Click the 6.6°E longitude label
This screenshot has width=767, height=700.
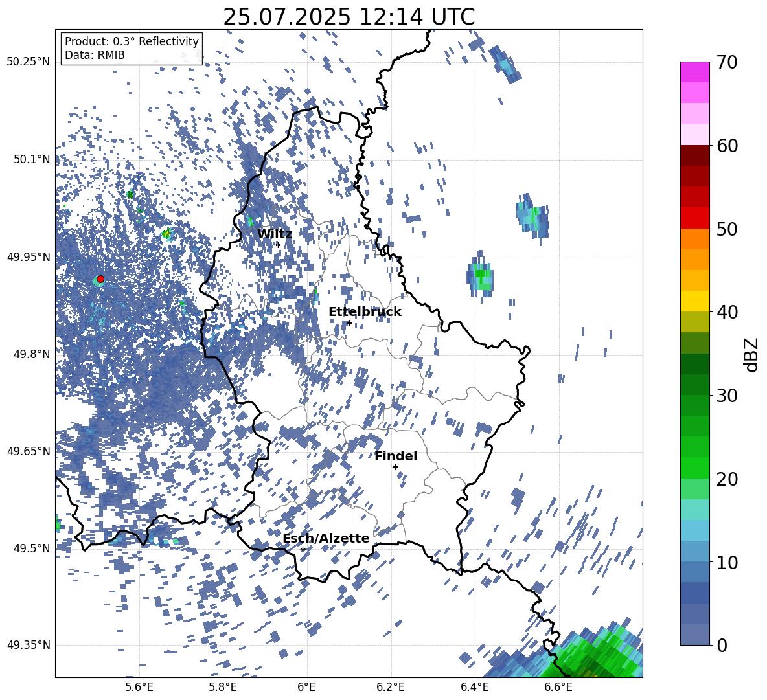(558, 687)
